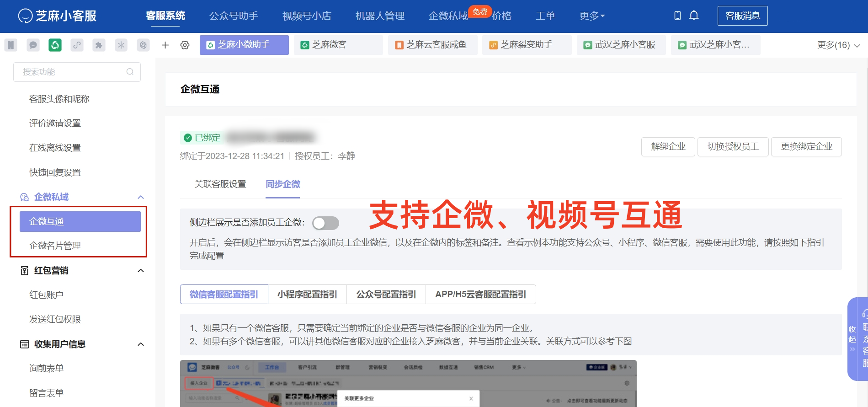
Task: Open 工单 top menu item
Action: point(545,16)
